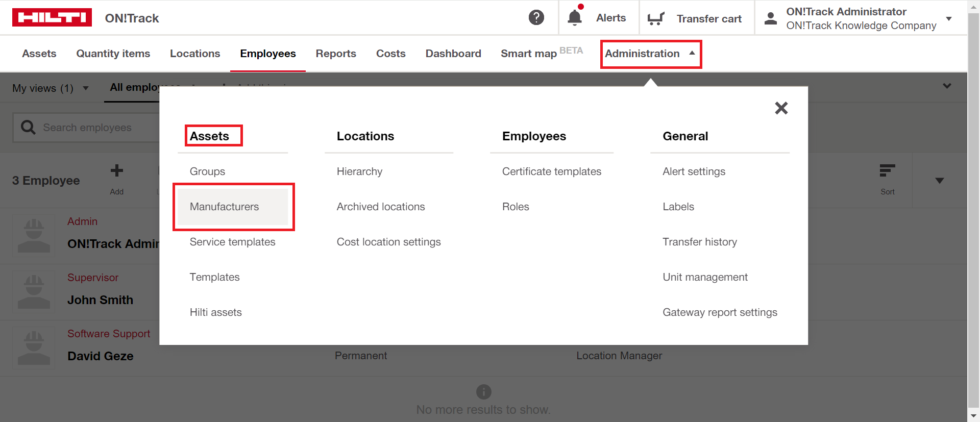Image resolution: width=980 pixels, height=422 pixels.
Task: Open David Geze employee name
Action: 101,356
